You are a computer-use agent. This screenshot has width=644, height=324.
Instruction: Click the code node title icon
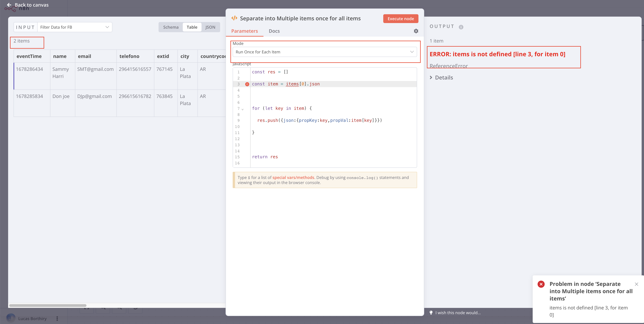234,18
